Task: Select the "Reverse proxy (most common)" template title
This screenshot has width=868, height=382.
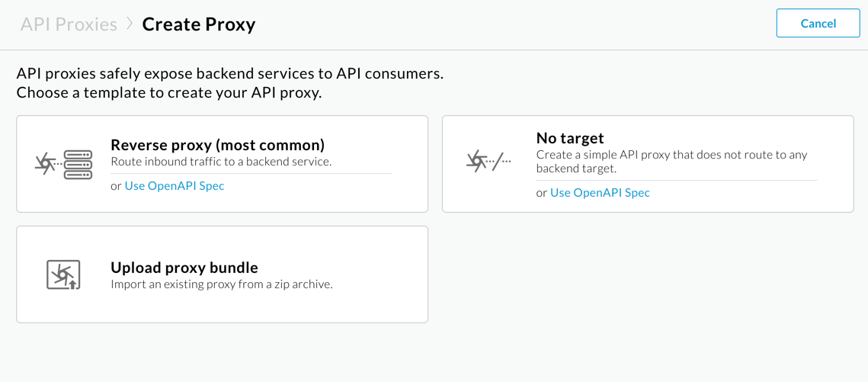Action: click(x=217, y=145)
